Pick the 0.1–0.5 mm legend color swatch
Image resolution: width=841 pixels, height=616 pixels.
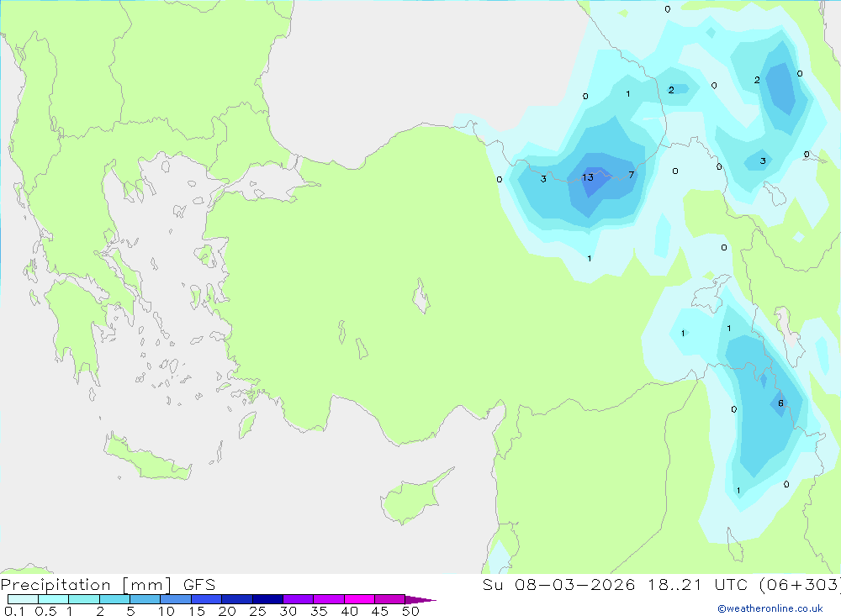click(23, 599)
